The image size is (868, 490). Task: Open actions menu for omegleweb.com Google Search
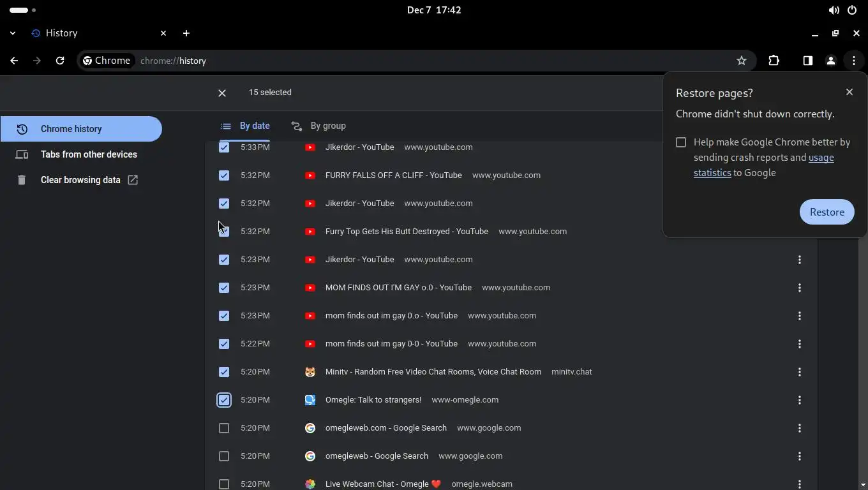(800, 428)
